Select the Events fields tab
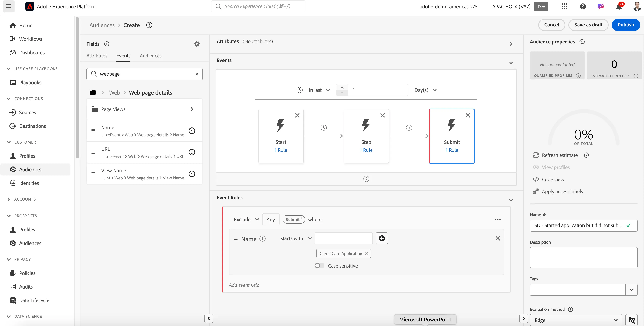 click(124, 56)
